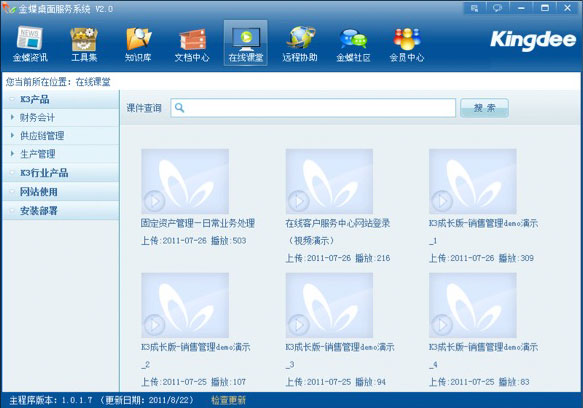Image resolution: width=583 pixels, height=408 pixels.
Task: Click the app logo in title bar
Action: (x=9, y=8)
